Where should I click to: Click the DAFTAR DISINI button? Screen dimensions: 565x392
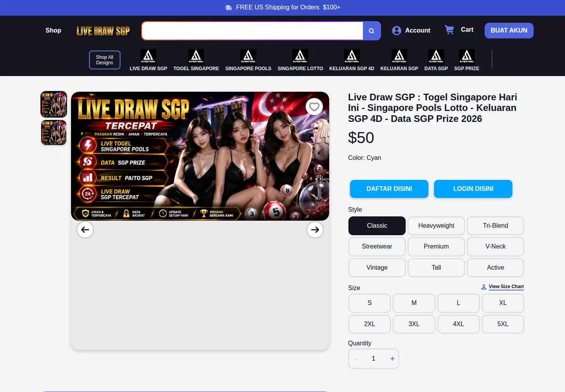389,189
